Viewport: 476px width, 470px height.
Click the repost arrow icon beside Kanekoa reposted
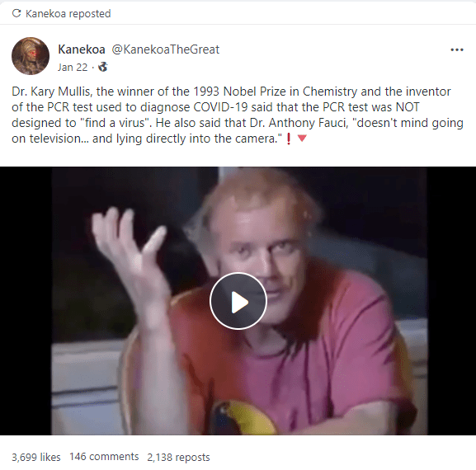pos(16,13)
